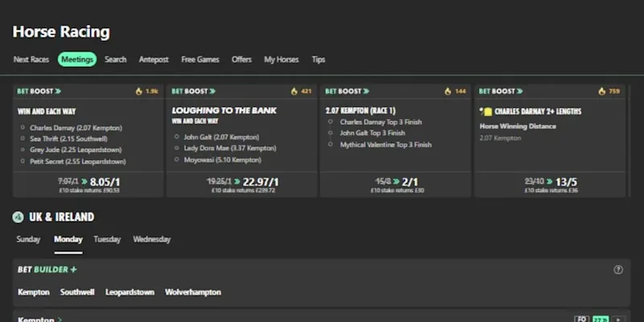Open the Offers tab

pos(242,60)
